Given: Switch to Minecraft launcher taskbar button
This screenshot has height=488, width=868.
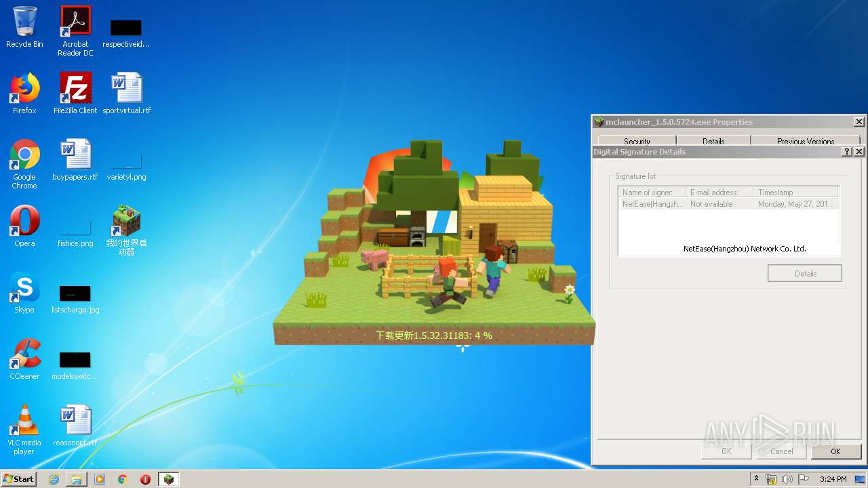Looking at the screenshot, I should coord(168,479).
